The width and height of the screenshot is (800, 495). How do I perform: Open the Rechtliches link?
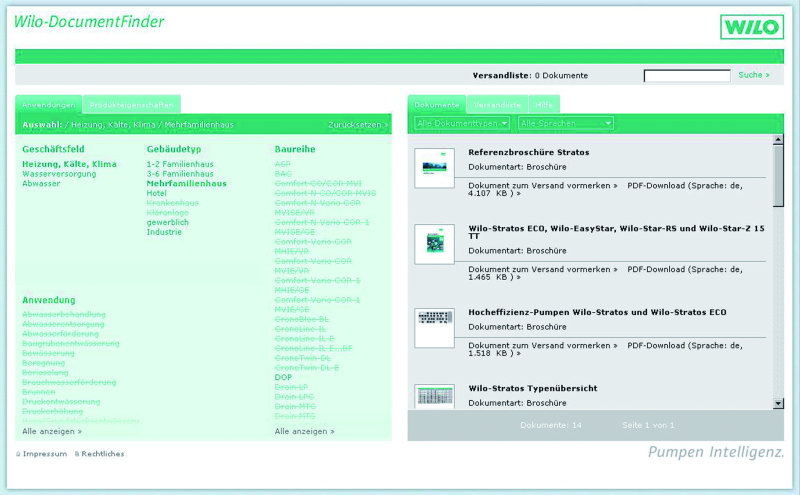click(100, 454)
